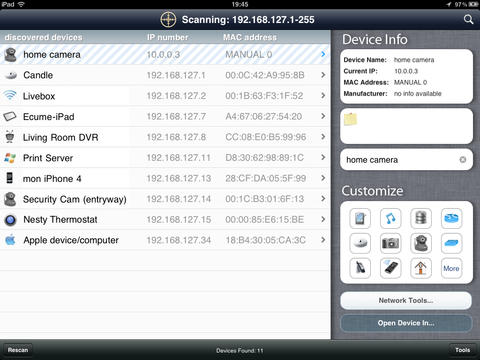Tap the Ecume-iPad tablet icon
Viewport: 480px width, 360px height.
(x=10, y=116)
